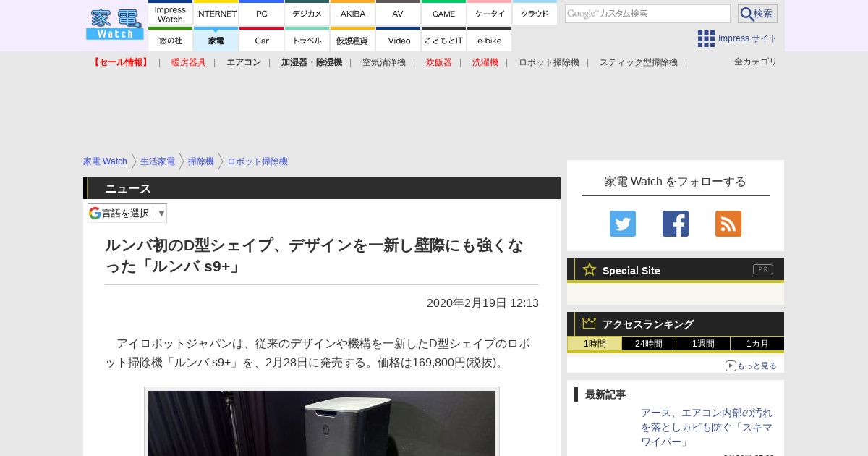Click the Special Site header
This screenshot has width=868, height=456.
(x=676, y=270)
